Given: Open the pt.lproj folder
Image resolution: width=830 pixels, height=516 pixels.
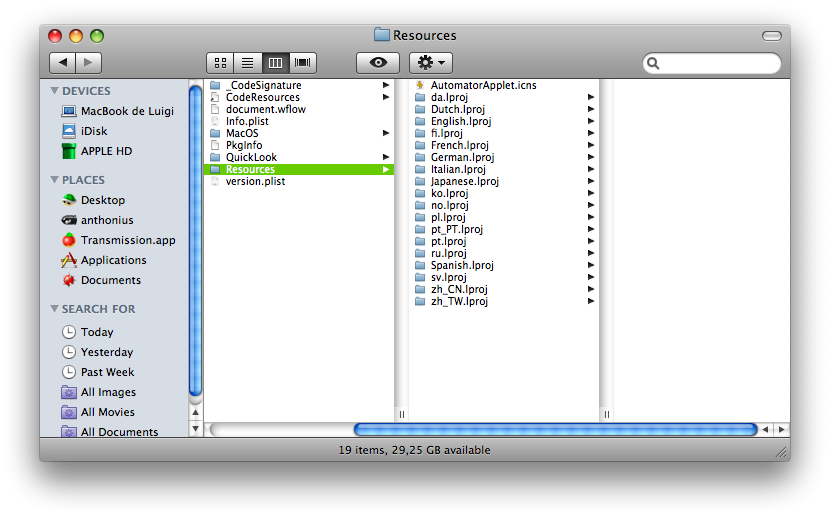Looking at the screenshot, I should [504, 241].
